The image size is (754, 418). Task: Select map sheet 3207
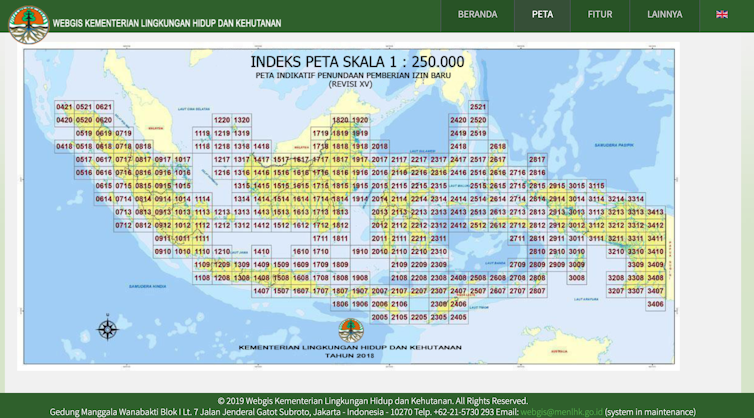616,291
